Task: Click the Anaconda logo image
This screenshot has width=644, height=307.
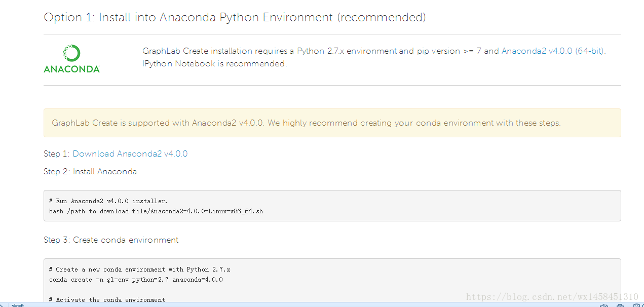Action: click(x=71, y=59)
